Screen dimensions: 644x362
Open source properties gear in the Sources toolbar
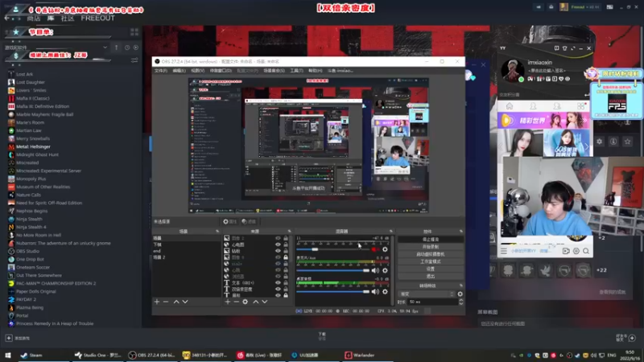click(x=246, y=302)
